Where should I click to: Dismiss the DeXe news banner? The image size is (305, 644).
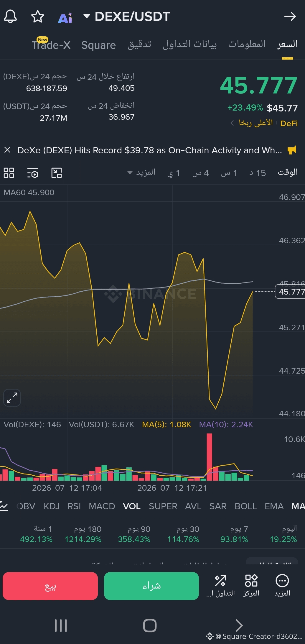(8, 150)
